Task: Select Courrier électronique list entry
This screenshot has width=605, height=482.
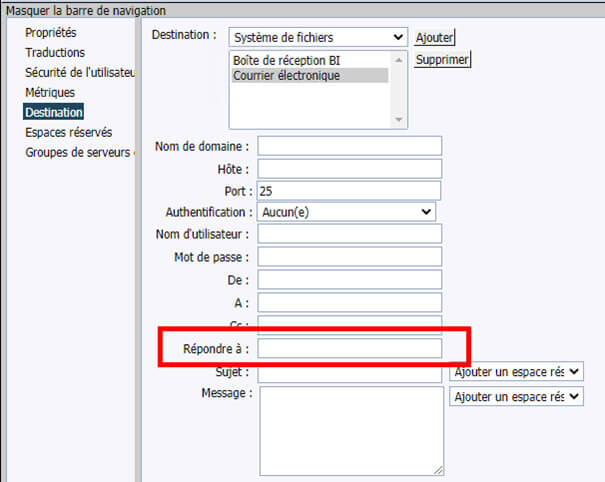Action: click(286, 75)
